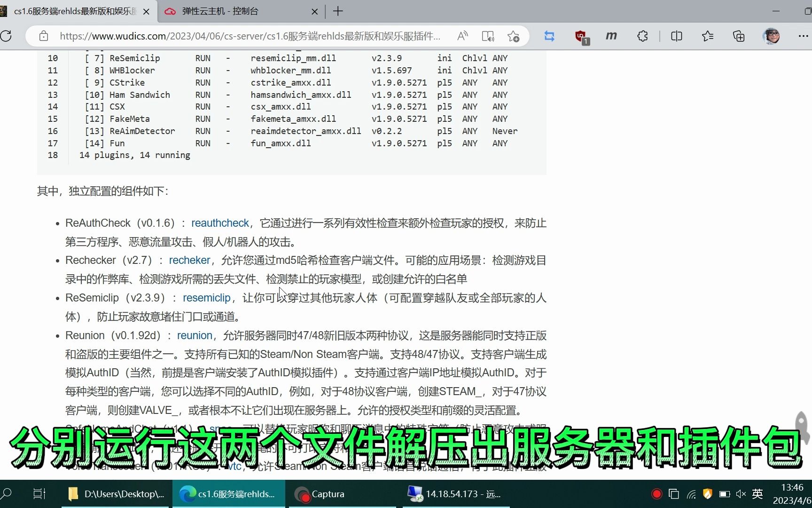View site information lock icon
Viewport: 812px width, 508px height.
click(x=44, y=36)
